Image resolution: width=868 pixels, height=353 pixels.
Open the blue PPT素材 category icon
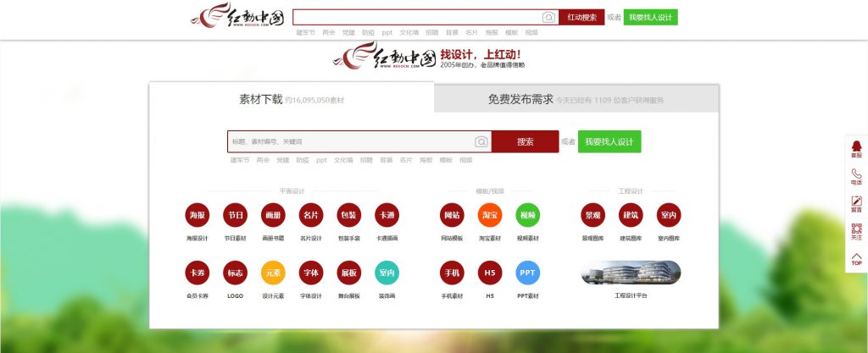click(x=527, y=273)
